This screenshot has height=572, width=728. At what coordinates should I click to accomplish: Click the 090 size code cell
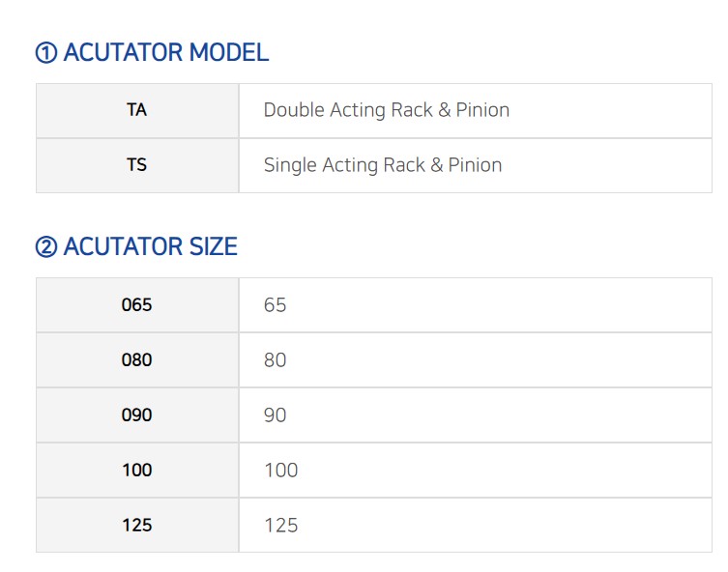click(137, 415)
